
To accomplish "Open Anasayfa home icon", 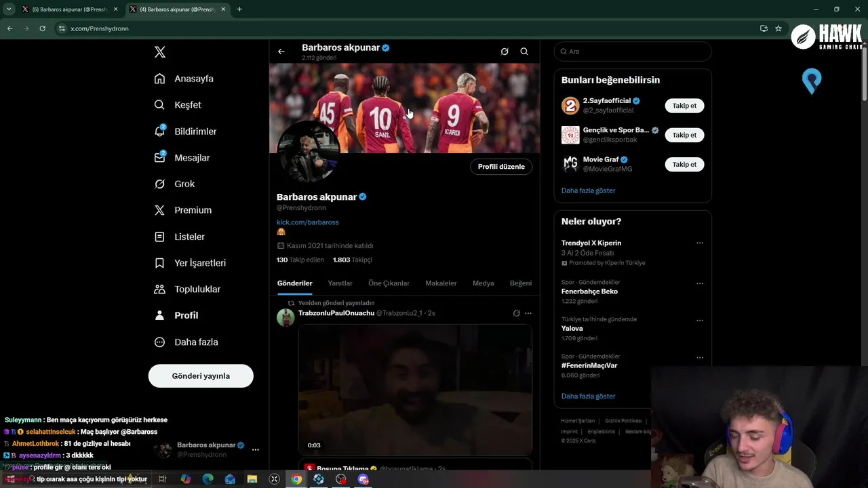I will coord(159,79).
